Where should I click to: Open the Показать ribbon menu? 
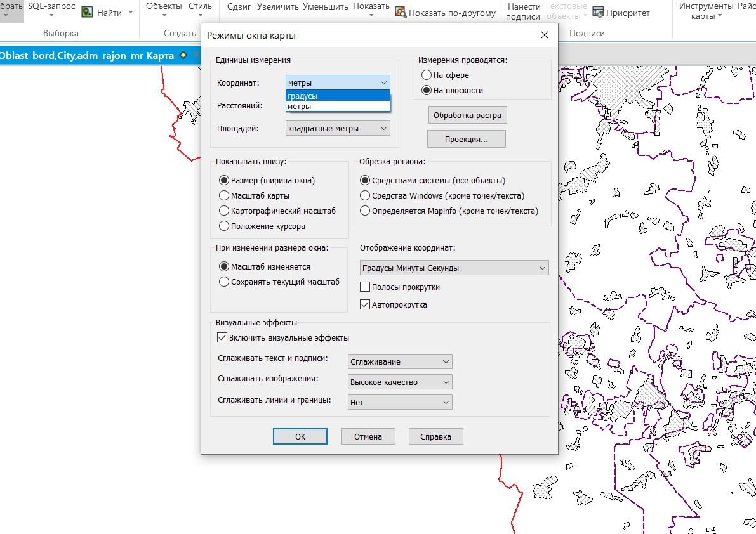click(371, 10)
